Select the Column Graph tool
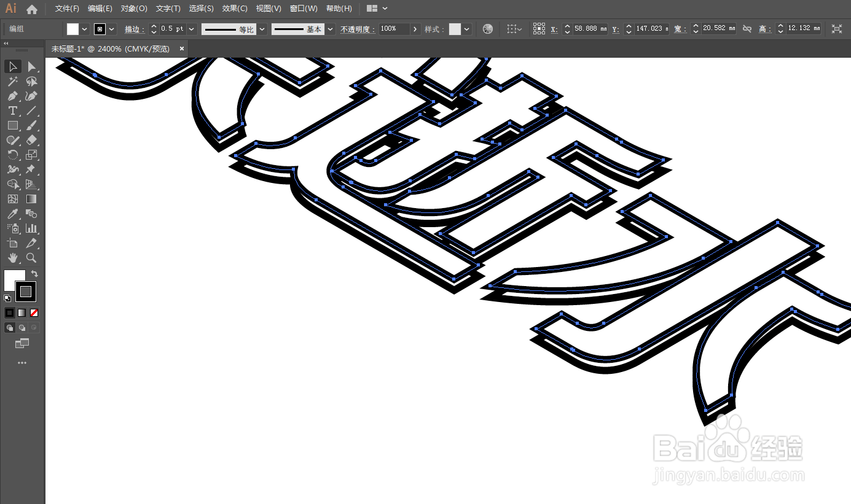Image resolution: width=851 pixels, height=504 pixels. click(31, 228)
